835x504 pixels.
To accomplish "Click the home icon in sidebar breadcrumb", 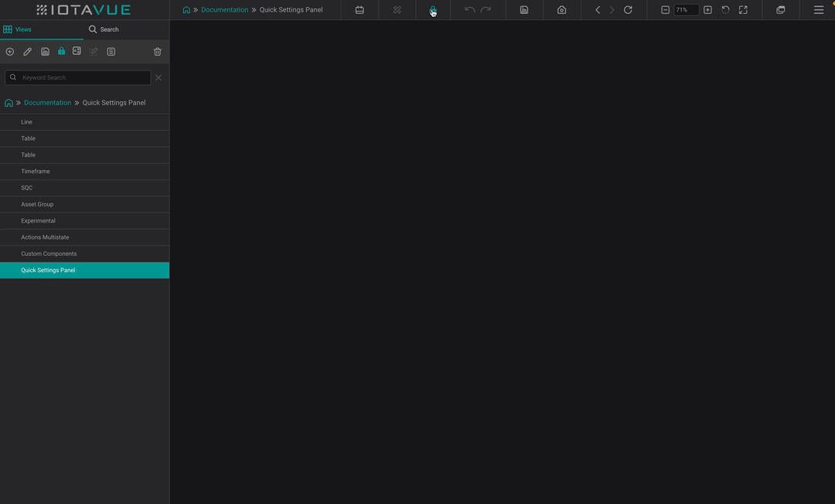I will pos(9,103).
